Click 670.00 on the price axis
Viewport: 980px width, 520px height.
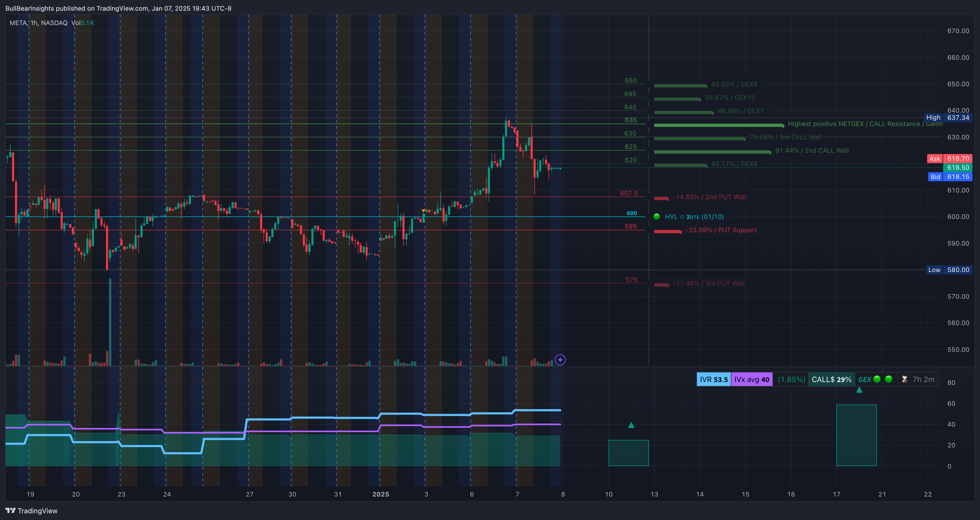coord(958,31)
